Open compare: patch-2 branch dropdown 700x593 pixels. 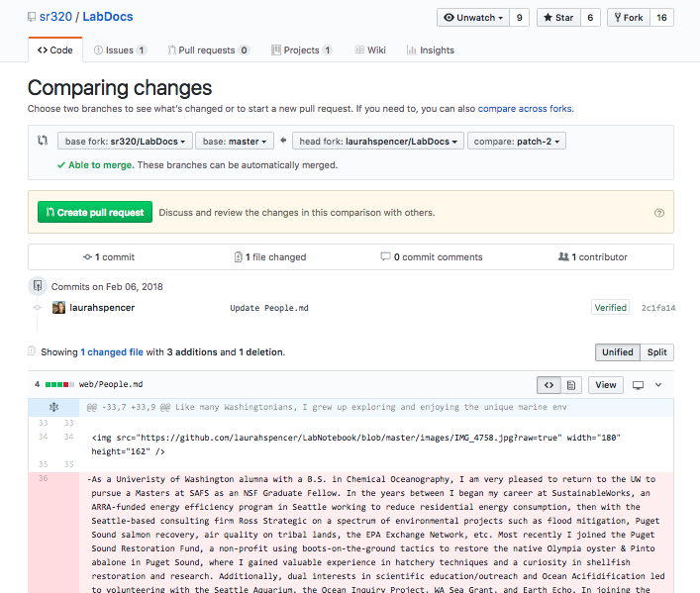[517, 141]
